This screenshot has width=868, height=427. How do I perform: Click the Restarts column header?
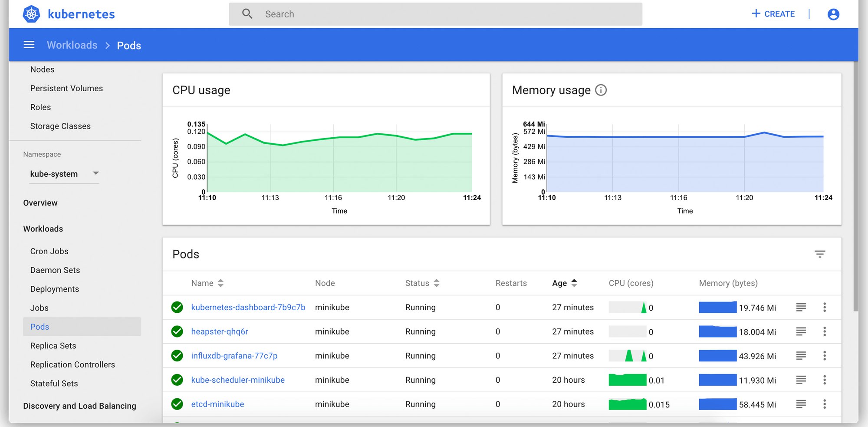[511, 283]
